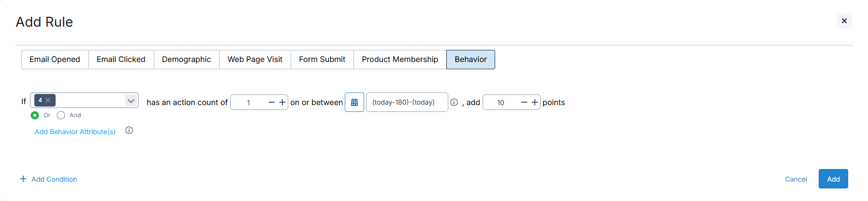Screen dimensions: 868x201
Task: Select the Or radio option
Action: click(35, 115)
